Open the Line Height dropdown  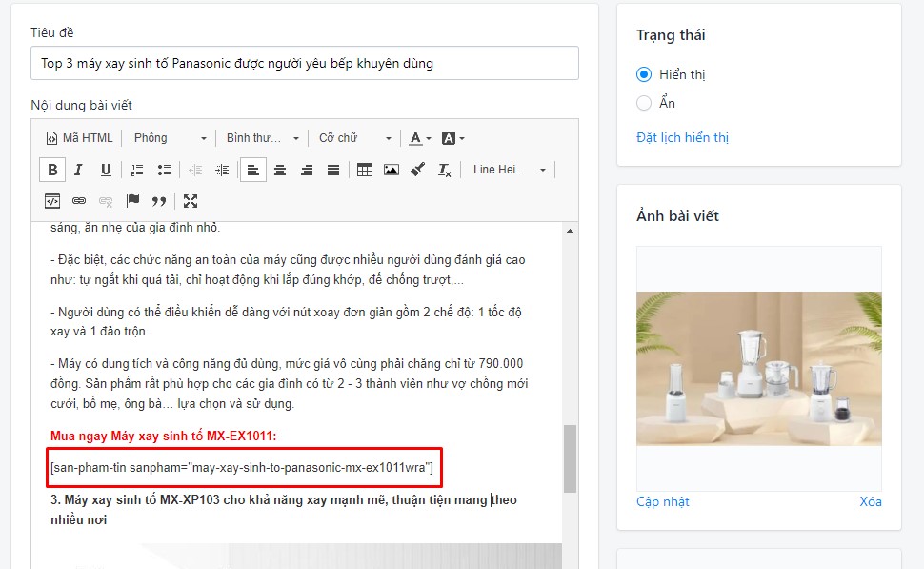(x=509, y=170)
